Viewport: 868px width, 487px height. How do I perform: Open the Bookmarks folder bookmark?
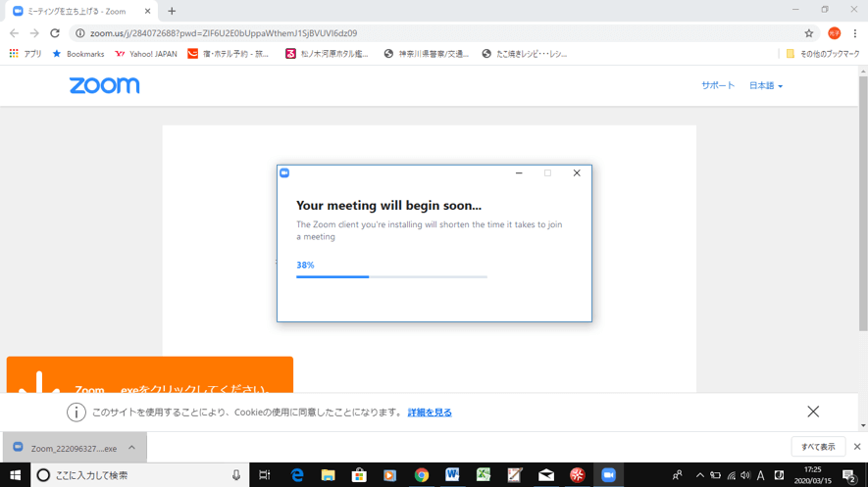point(78,54)
